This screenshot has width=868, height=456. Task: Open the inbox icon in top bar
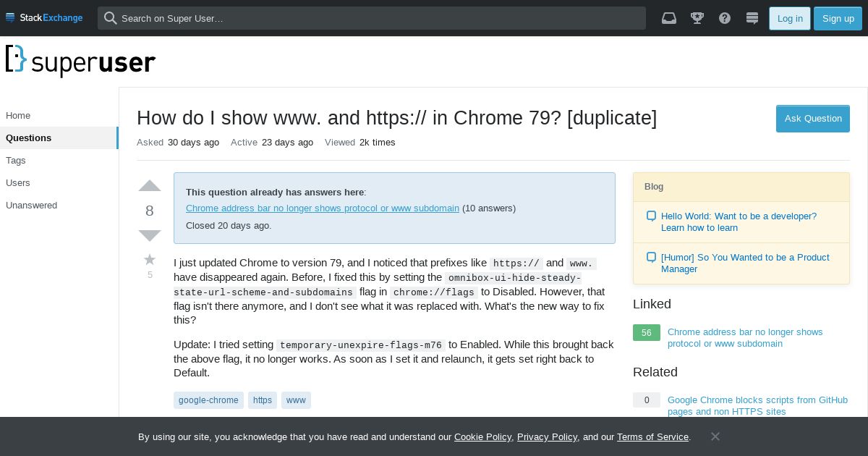click(669, 18)
